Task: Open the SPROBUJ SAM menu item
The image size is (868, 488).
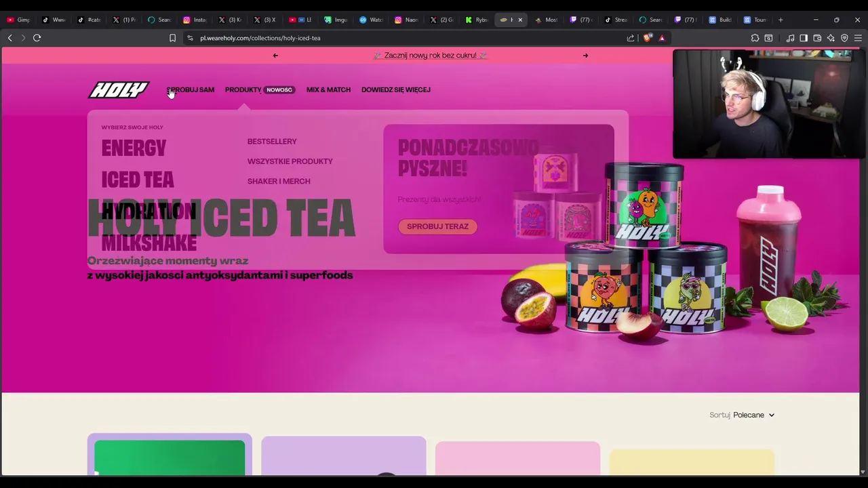Action: [x=191, y=89]
